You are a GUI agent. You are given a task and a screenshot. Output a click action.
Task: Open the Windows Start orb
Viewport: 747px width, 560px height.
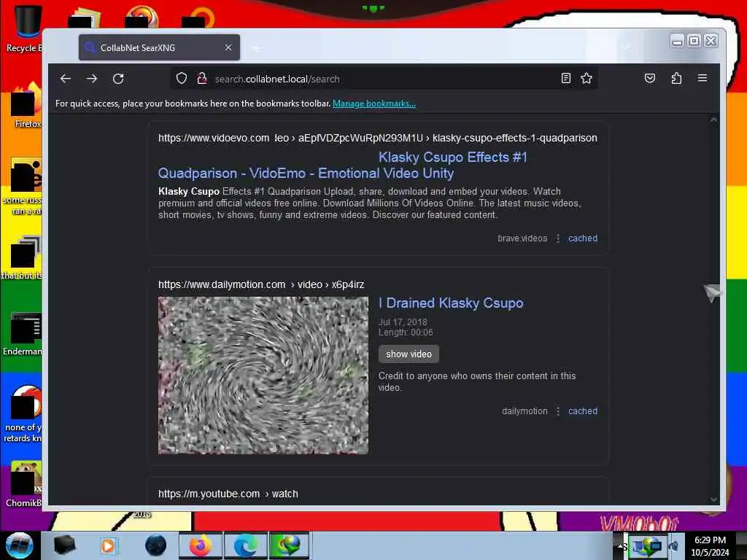point(20,545)
